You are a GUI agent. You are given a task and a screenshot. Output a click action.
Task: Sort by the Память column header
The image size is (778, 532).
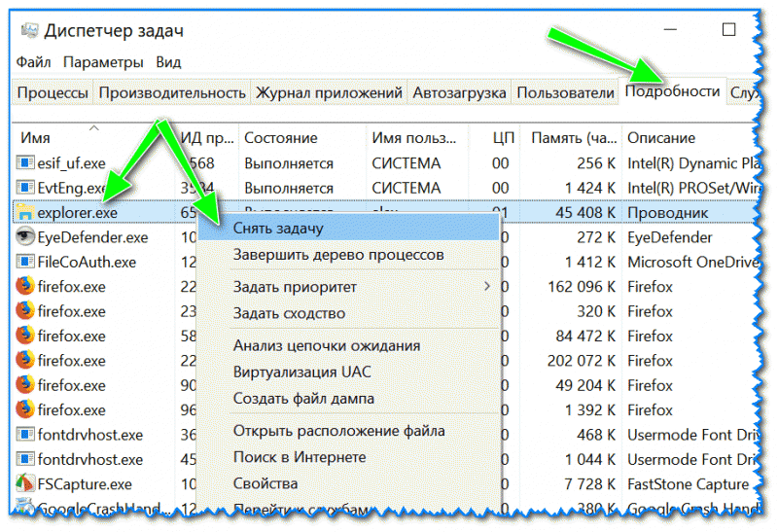(571, 137)
